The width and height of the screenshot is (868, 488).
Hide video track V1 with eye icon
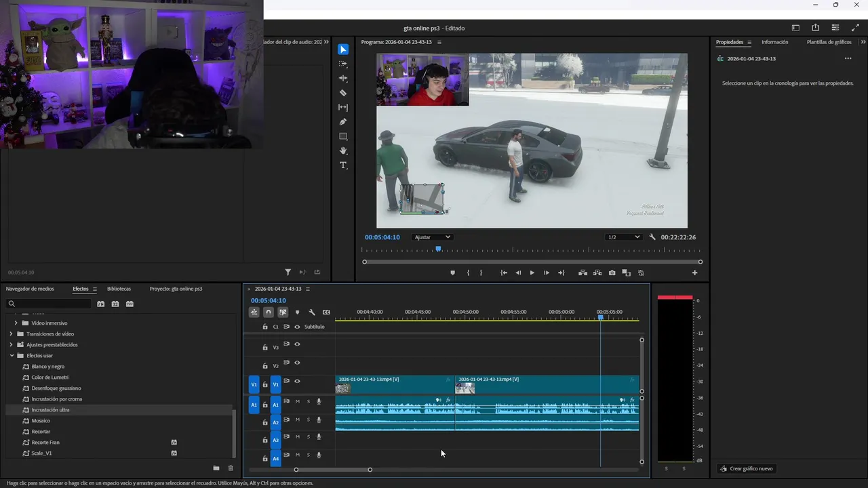pos(297,382)
